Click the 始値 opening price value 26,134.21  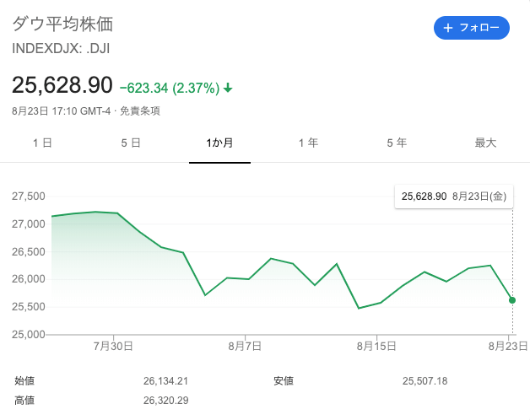[x=165, y=381]
